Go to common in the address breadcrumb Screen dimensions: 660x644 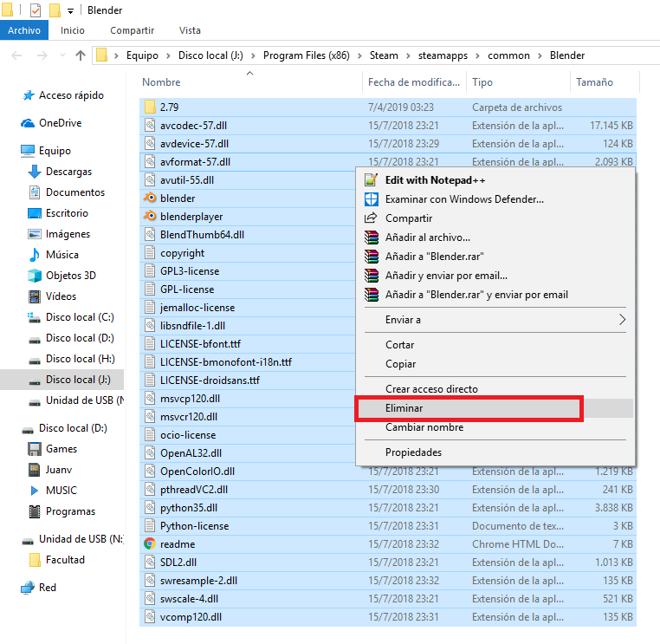508,55
